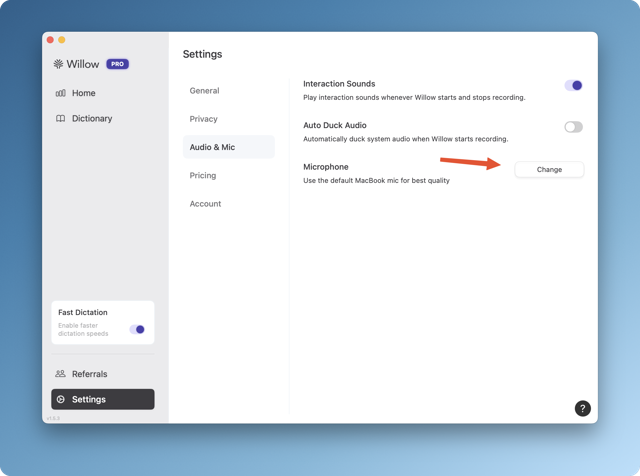Click the Willow app name text
Image resolution: width=640 pixels, height=476 pixels.
point(83,64)
